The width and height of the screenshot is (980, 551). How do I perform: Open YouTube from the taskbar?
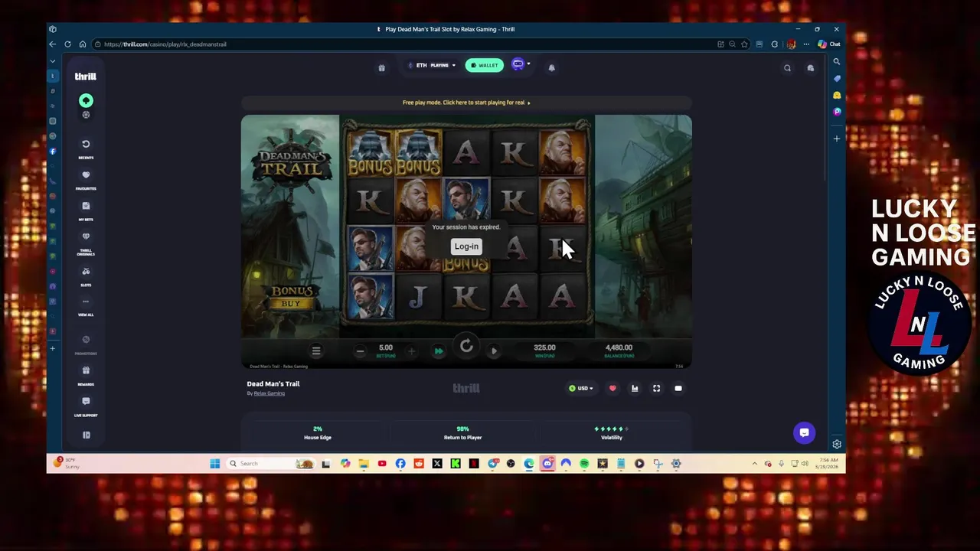click(382, 464)
